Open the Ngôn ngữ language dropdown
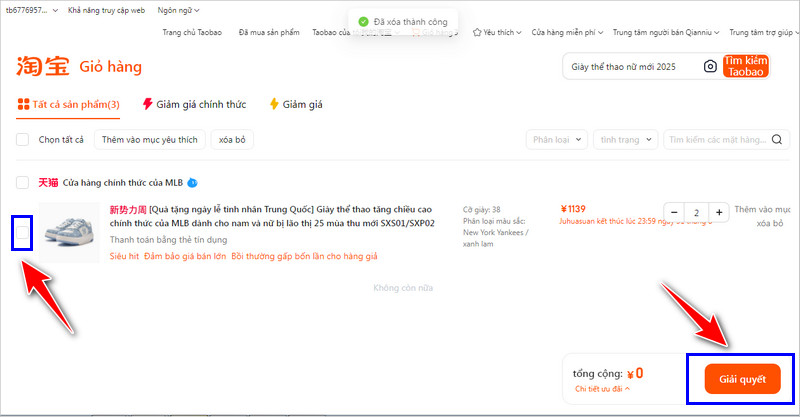This screenshot has height=417, width=800. [x=178, y=10]
